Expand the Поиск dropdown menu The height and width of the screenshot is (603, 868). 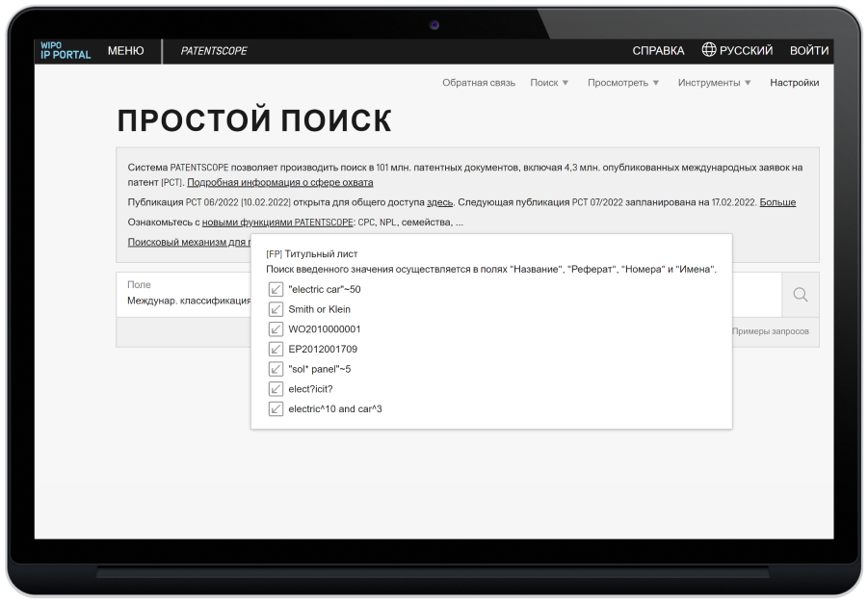point(549,83)
